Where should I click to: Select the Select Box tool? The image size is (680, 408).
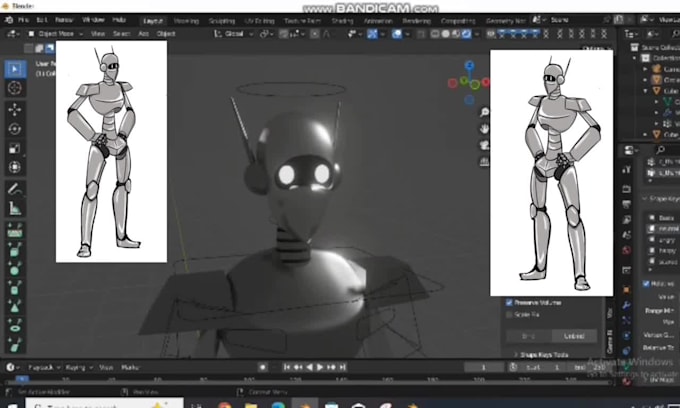coord(15,69)
